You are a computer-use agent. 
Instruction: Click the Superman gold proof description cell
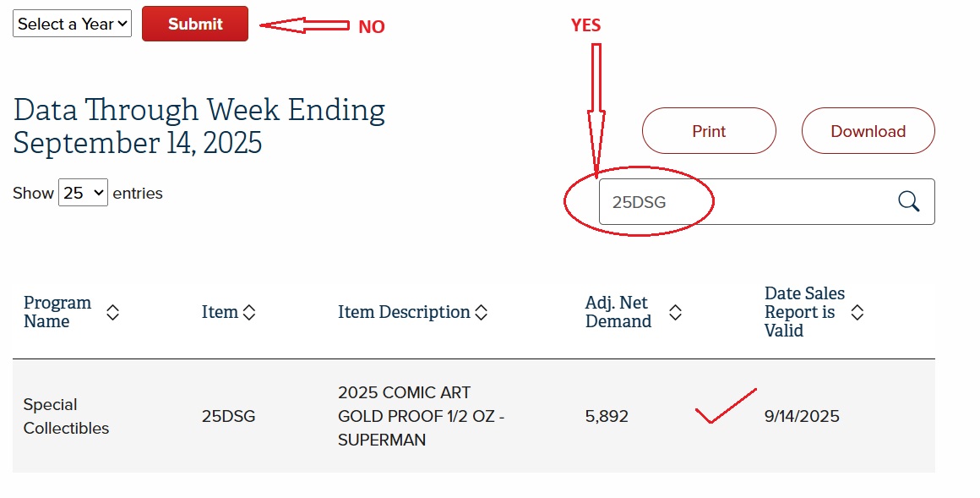pyautogui.click(x=420, y=416)
